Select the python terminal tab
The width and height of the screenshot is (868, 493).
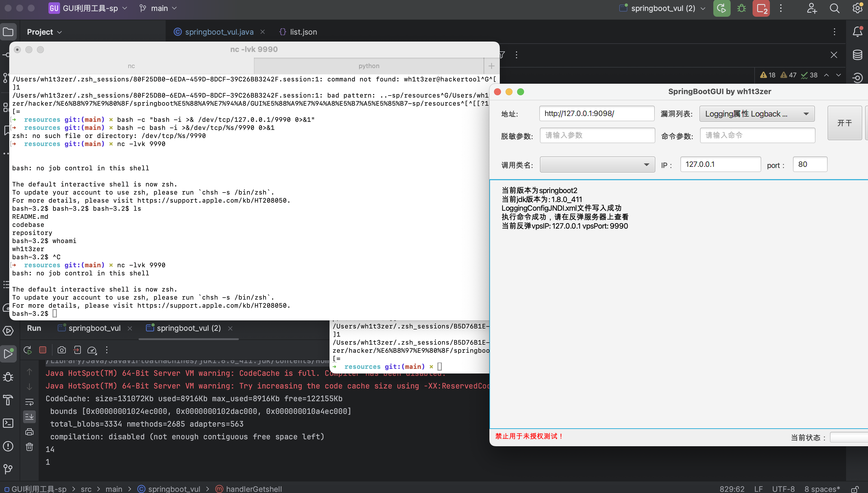[369, 66]
